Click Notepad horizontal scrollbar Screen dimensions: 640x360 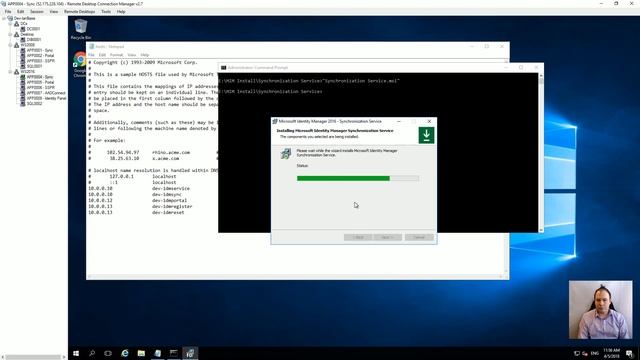[x=296, y=277]
